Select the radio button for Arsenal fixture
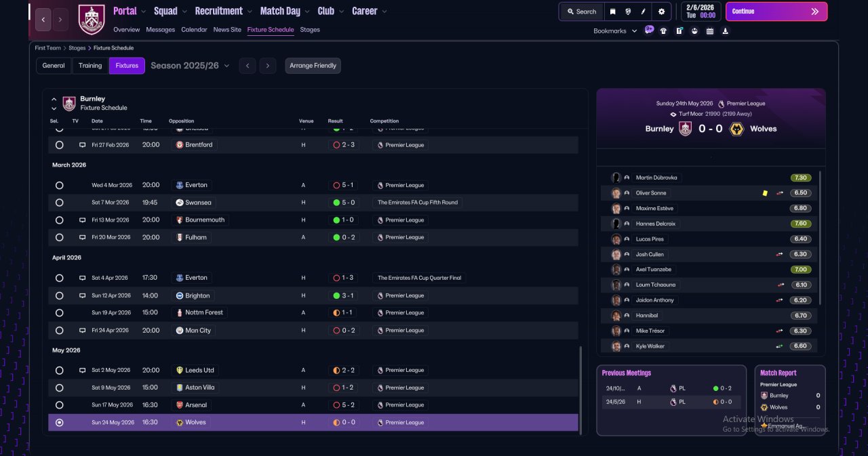This screenshot has height=456, width=868. click(x=60, y=405)
